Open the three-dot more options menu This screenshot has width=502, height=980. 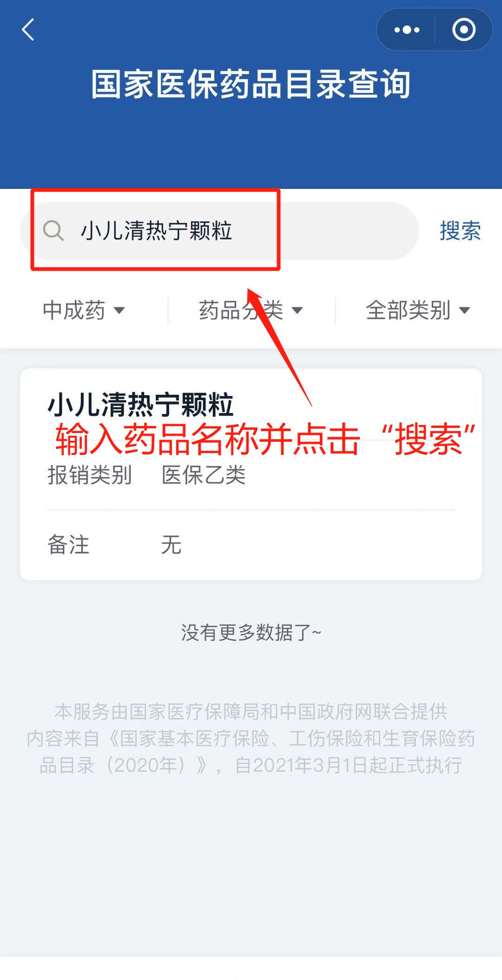(406, 30)
